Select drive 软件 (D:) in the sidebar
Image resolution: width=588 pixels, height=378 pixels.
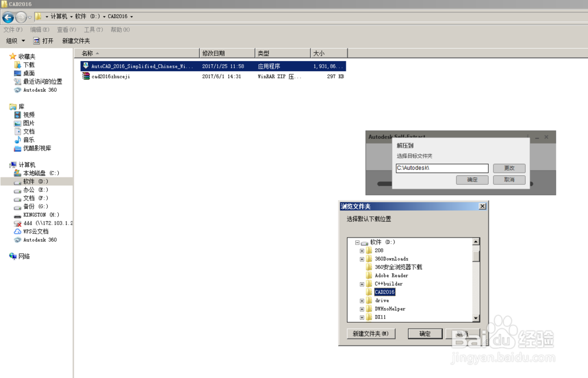(35, 182)
